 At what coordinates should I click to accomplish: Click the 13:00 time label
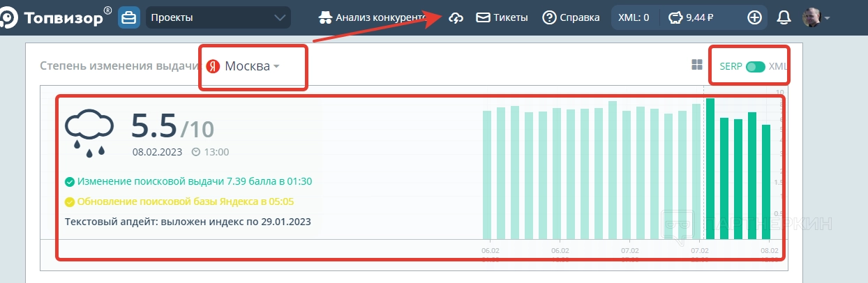tap(216, 151)
